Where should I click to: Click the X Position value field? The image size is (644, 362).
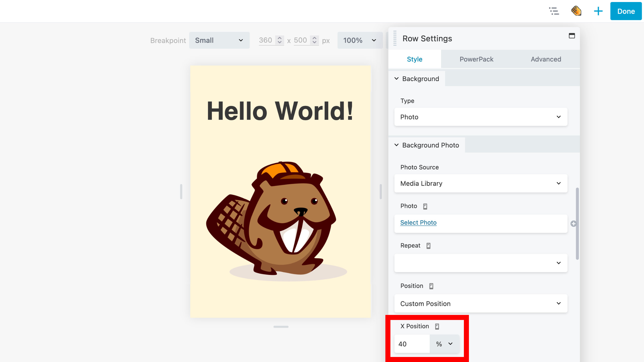click(412, 344)
